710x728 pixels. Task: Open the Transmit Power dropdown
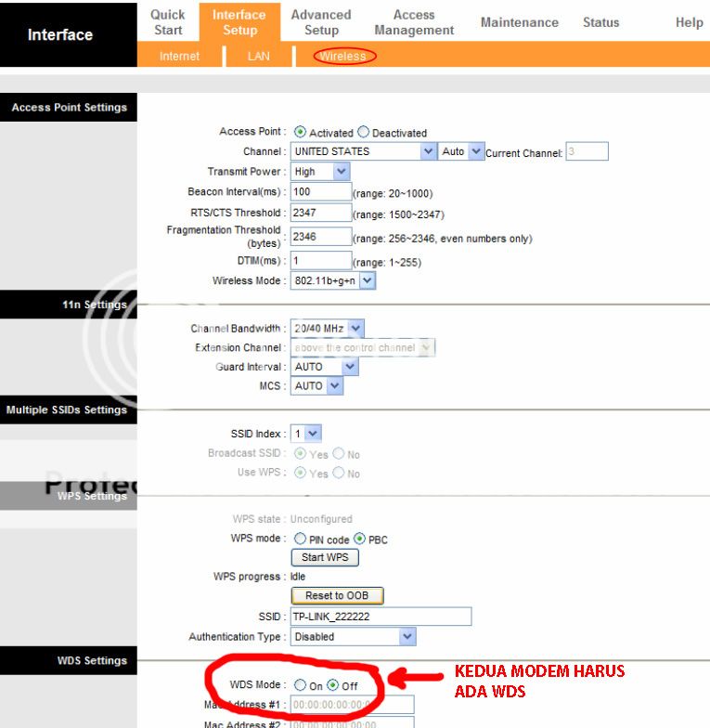pyautogui.click(x=320, y=172)
